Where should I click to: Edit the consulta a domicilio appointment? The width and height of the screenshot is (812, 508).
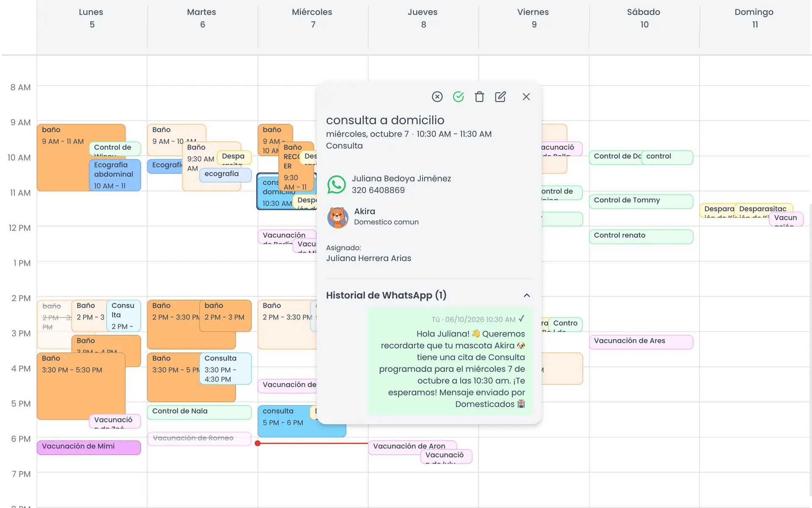pyautogui.click(x=500, y=97)
